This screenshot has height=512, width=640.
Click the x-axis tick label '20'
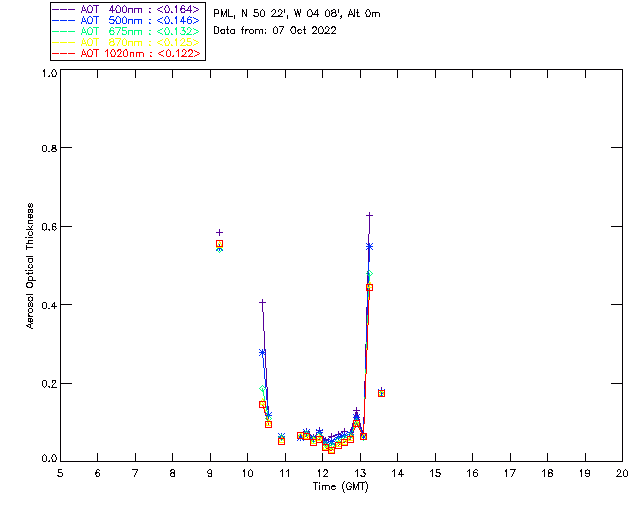[622, 473]
